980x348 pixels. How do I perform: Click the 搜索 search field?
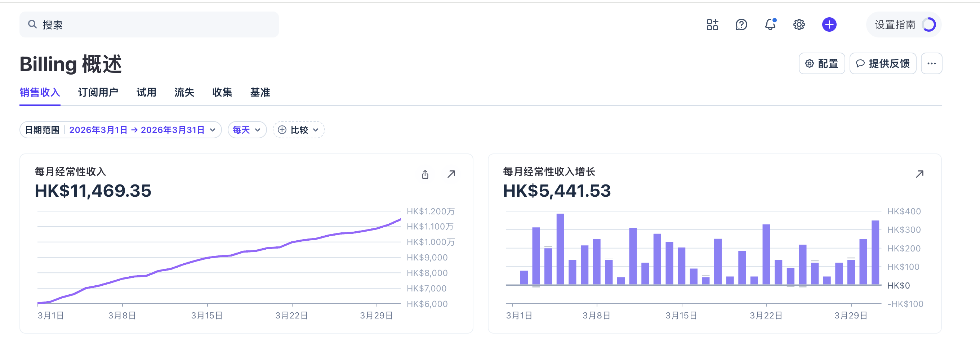[149, 25]
